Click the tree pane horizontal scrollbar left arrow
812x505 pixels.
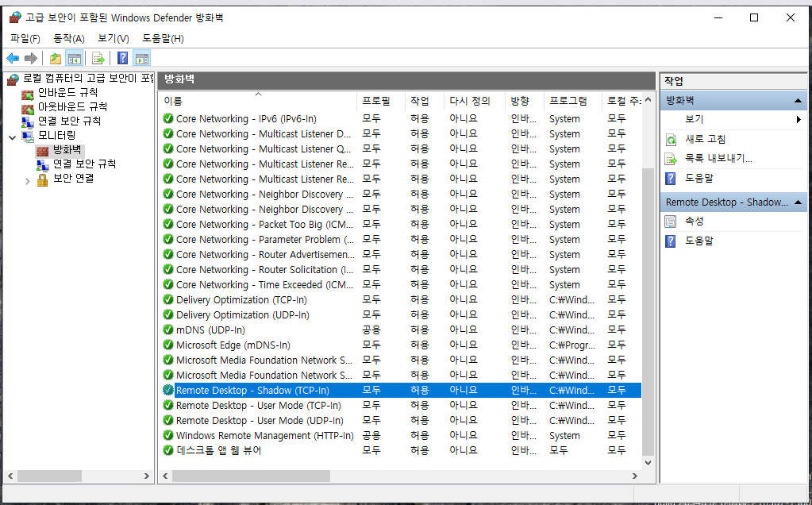pyautogui.click(x=10, y=476)
